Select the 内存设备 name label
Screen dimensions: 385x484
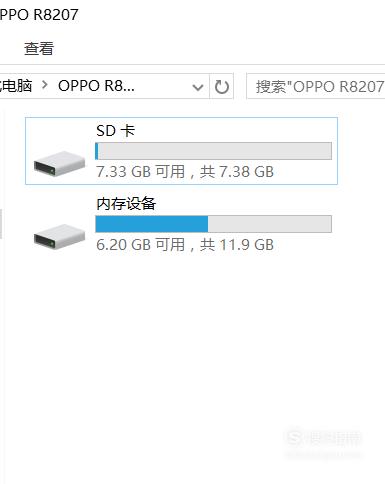click(x=126, y=203)
